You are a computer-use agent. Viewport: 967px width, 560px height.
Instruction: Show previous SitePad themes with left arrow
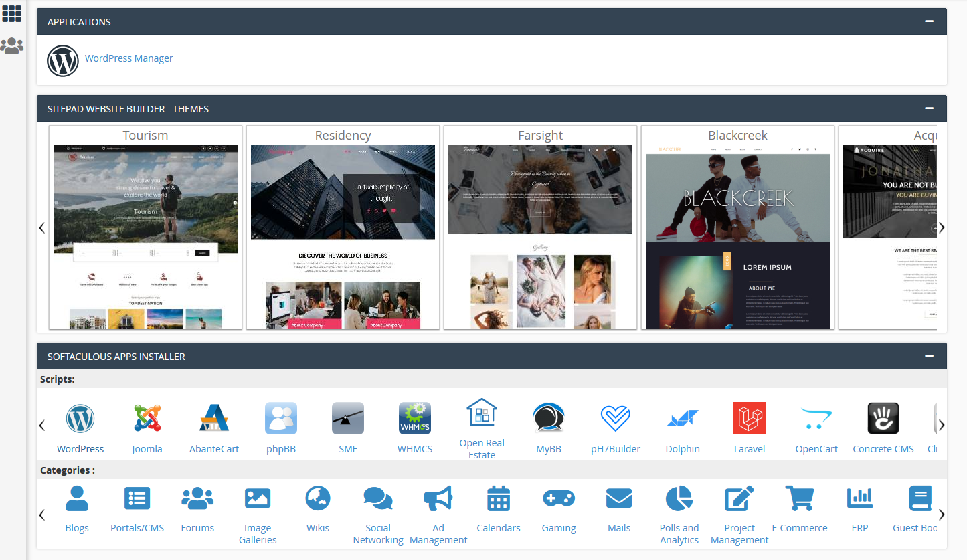[x=42, y=227]
